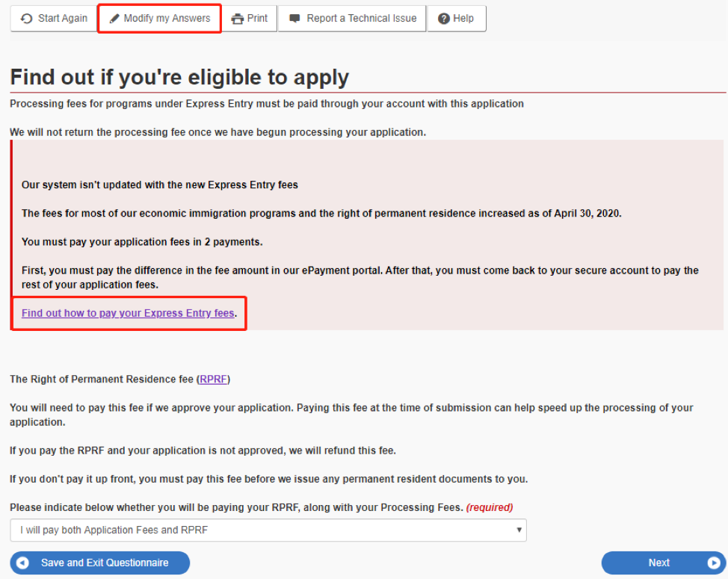Click the left arrow icon on Save and Exit
Screen dimensions: 728x579
23,563
